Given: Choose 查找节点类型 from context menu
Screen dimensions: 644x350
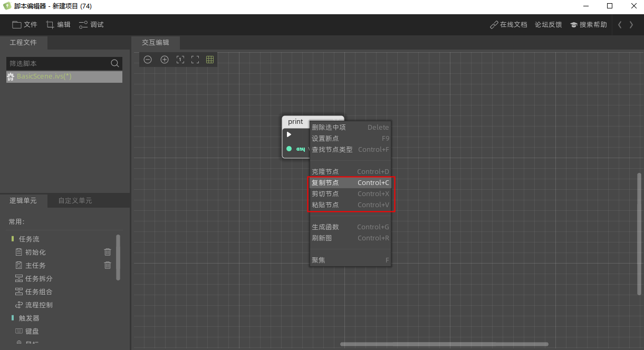Looking at the screenshot, I should pyautogui.click(x=350, y=149).
